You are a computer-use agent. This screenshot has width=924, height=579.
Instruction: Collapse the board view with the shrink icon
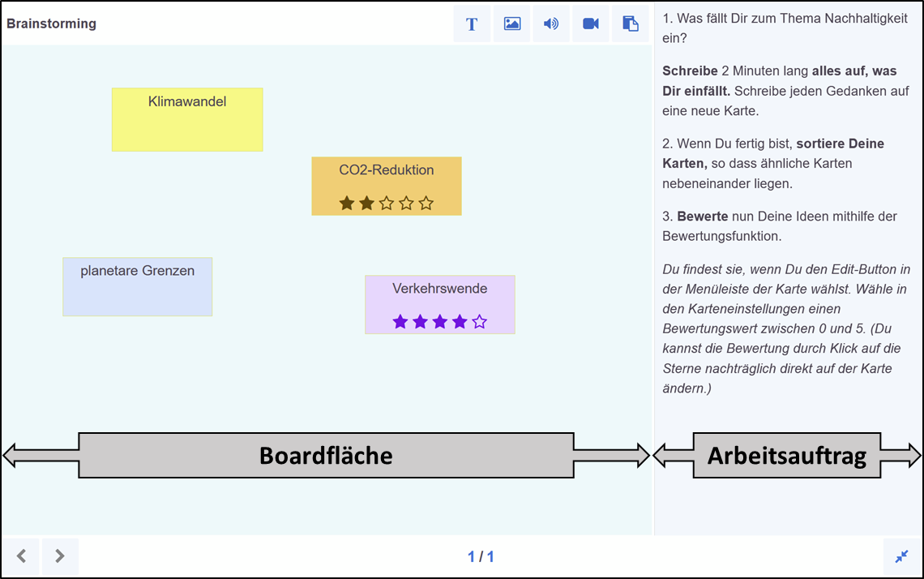901,556
